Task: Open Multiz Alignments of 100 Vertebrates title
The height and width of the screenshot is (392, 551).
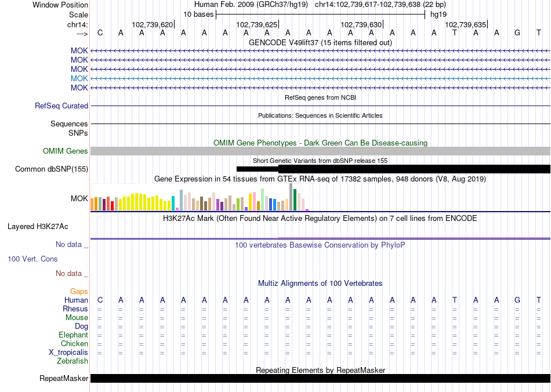Action: coord(320,284)
